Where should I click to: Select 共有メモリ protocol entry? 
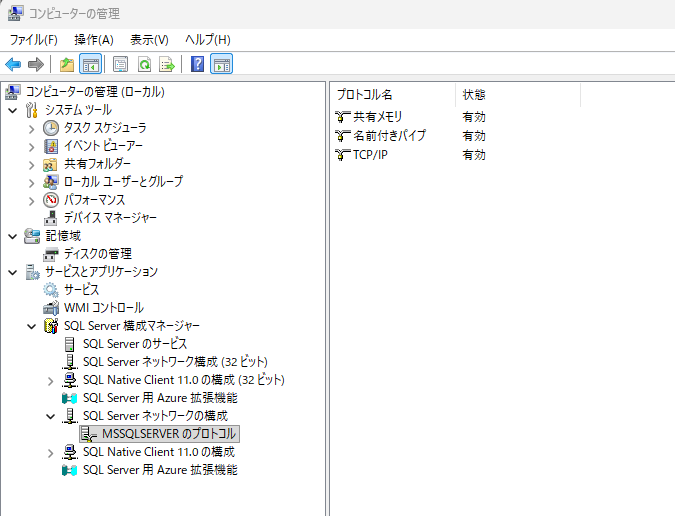(377, 117)
